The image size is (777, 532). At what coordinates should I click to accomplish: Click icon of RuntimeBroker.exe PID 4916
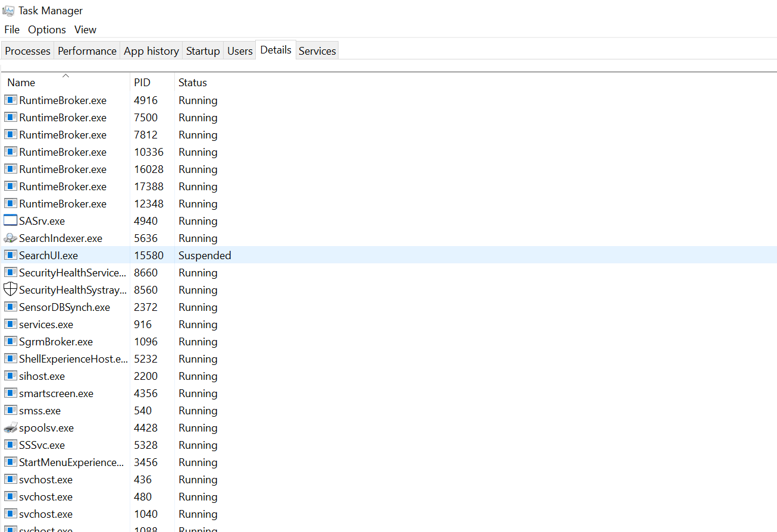(11, 100)
